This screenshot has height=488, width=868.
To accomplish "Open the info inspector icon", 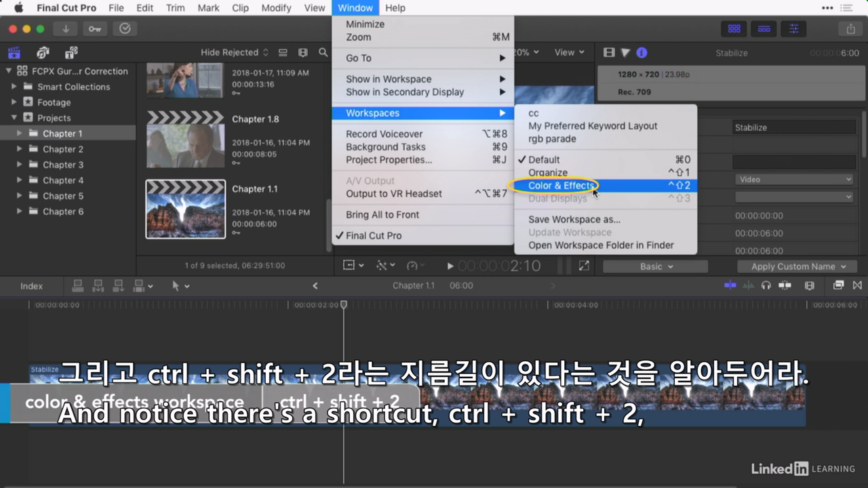I will (642, 52).
